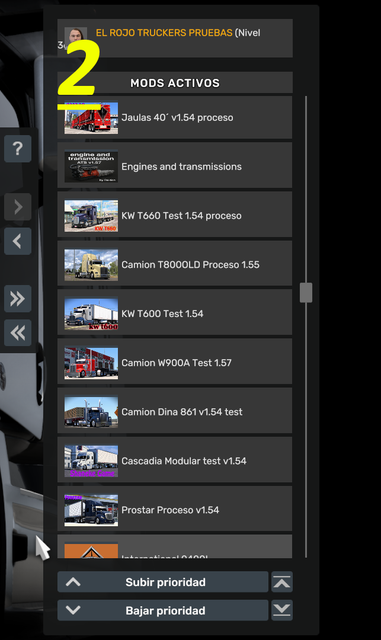Move mod to top priority icon

[x=282, y=582]
